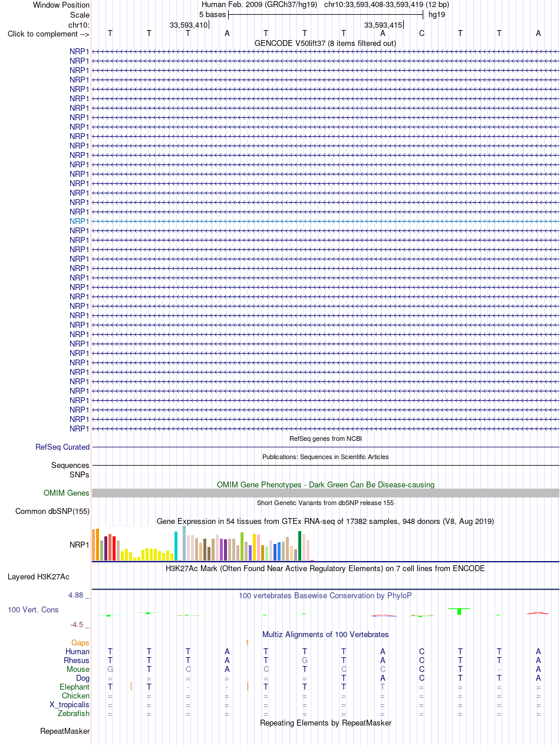This screenshot has height=745, width=560.
Task: Click the Zebrafish alignment row label
Action: (74, 714)
